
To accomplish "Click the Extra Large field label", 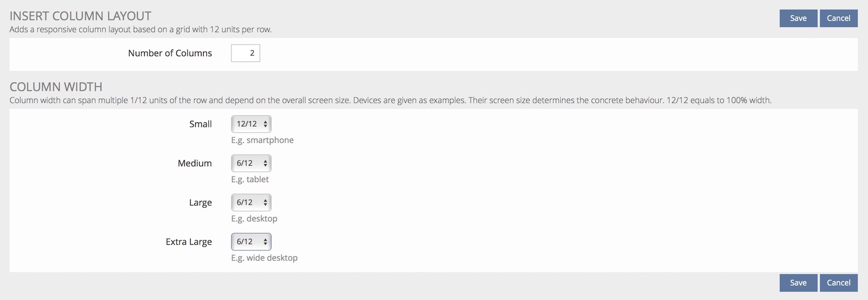I will [189, 242].
